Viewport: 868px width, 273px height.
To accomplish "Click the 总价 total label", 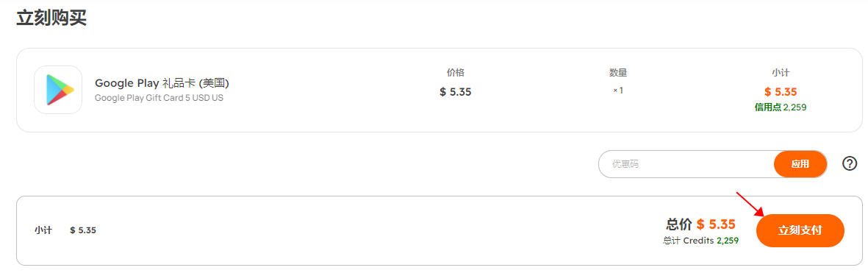I will pyautogui.click(x=679, y=224).
